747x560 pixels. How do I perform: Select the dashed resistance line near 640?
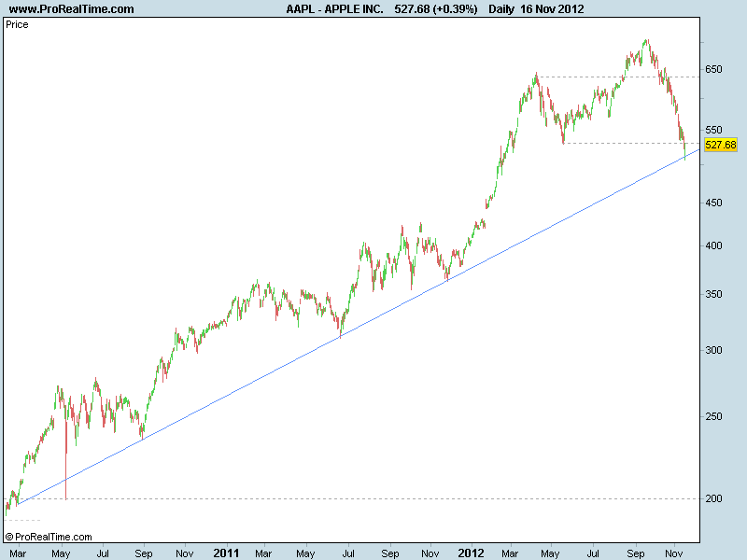tap(618, 77)
